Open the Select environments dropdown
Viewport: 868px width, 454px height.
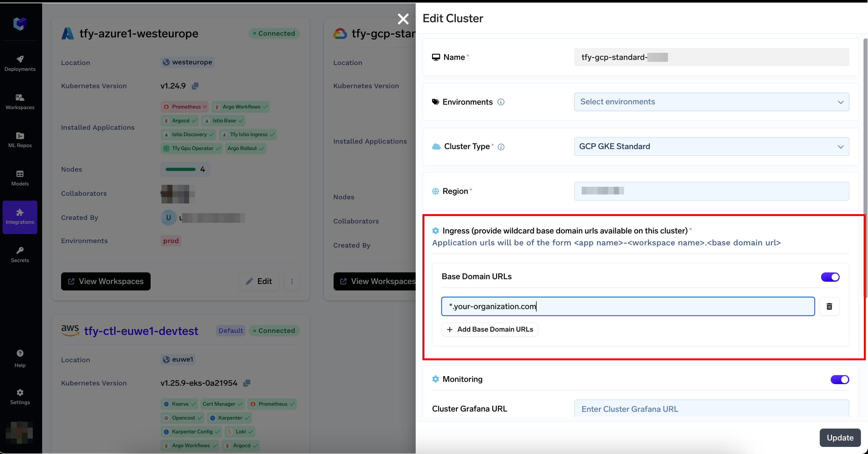(711, 102)
